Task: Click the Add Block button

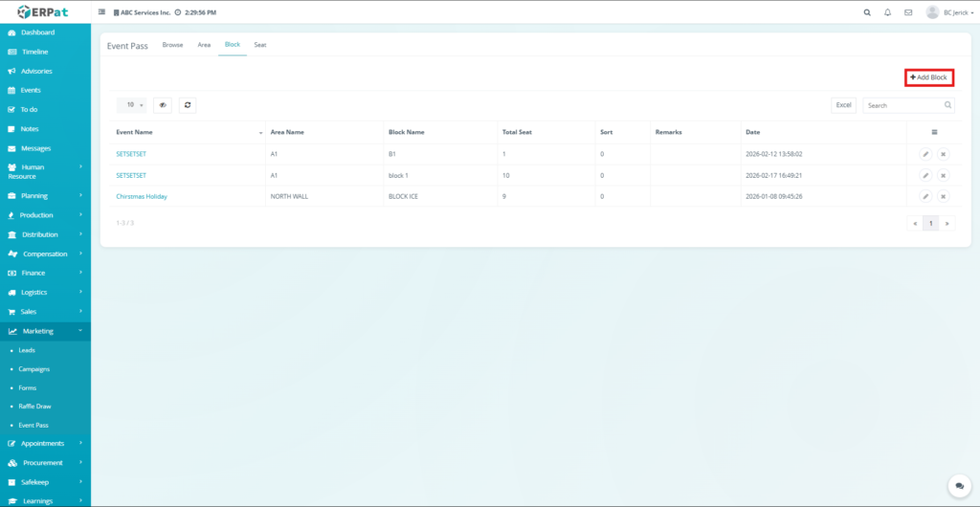Action: click(929, 77)
